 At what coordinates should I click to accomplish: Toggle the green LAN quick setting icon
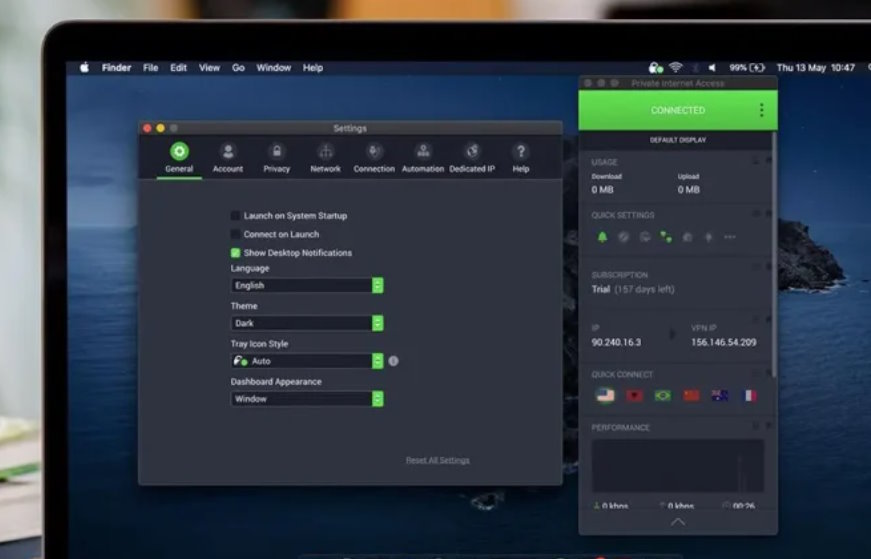[x=665, y=237]
